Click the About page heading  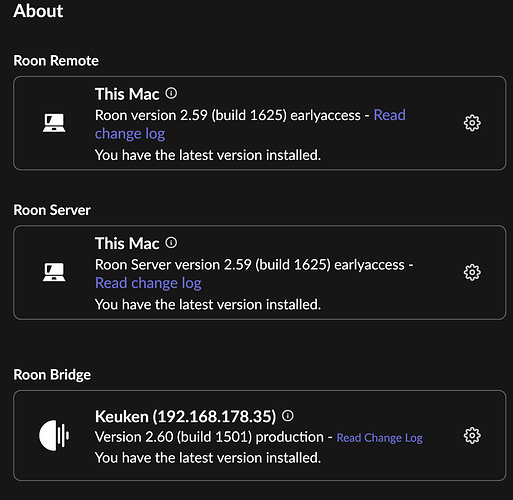tap(38, 11)
